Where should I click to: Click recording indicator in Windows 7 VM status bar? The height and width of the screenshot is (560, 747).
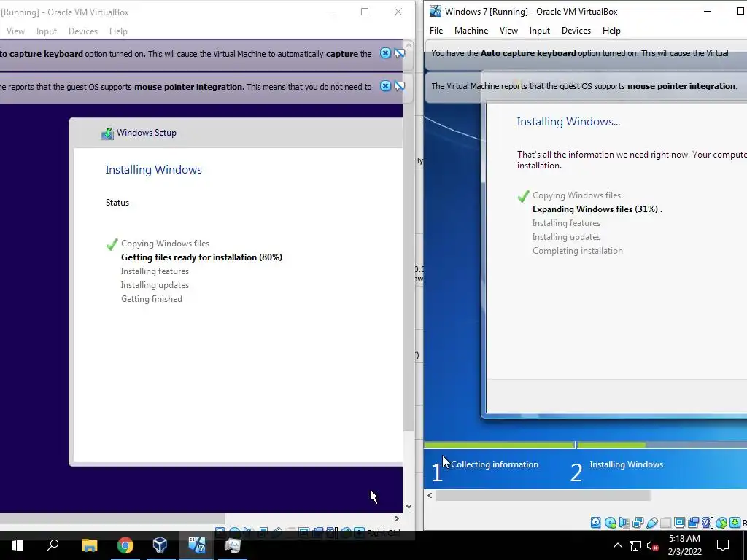pos(693,523)
